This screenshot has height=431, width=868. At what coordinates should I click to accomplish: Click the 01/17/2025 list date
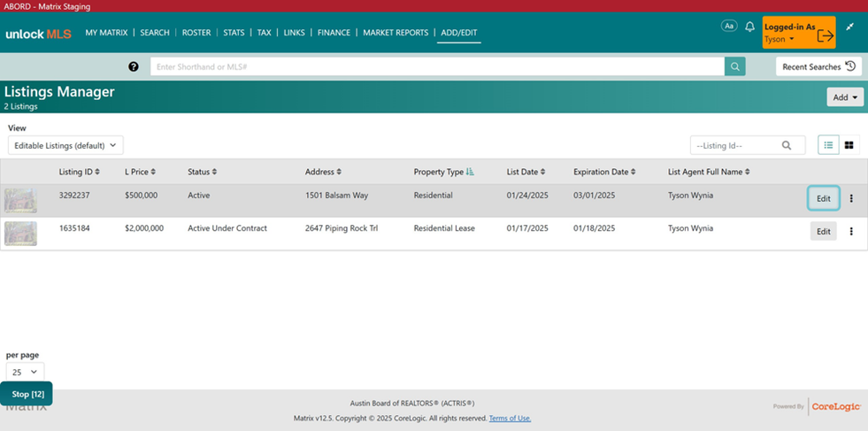click(527, 227)
